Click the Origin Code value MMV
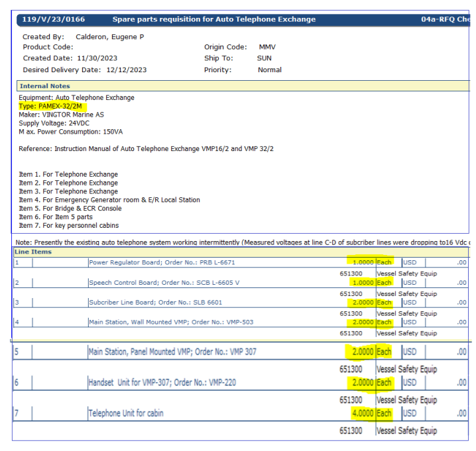 pos(266,48)
